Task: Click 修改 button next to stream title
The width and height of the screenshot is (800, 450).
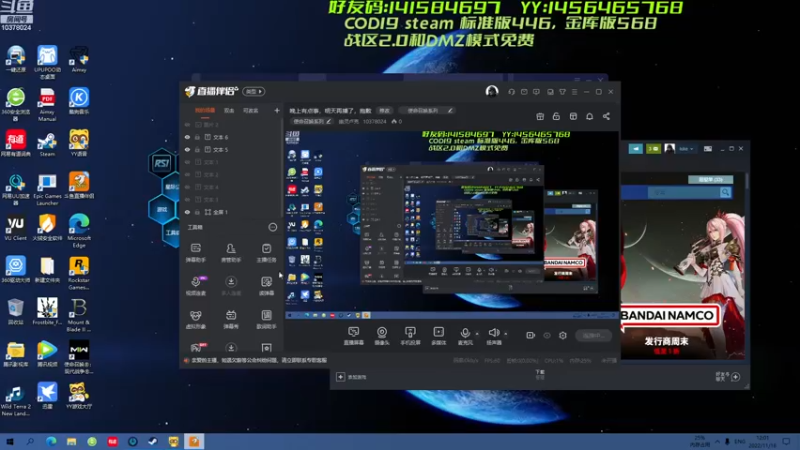Action: [384, 111]
